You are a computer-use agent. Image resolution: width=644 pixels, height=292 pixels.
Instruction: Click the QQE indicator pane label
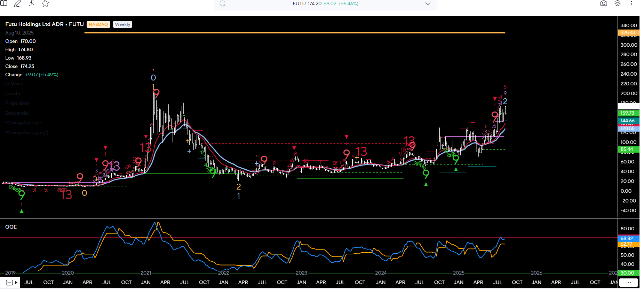click(x=11, y=227)
